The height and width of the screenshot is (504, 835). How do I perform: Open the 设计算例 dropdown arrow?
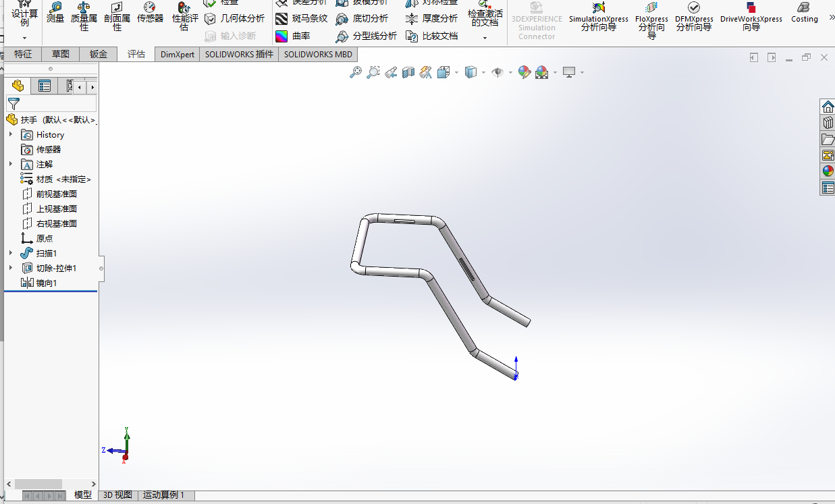(x=24, y=38)
